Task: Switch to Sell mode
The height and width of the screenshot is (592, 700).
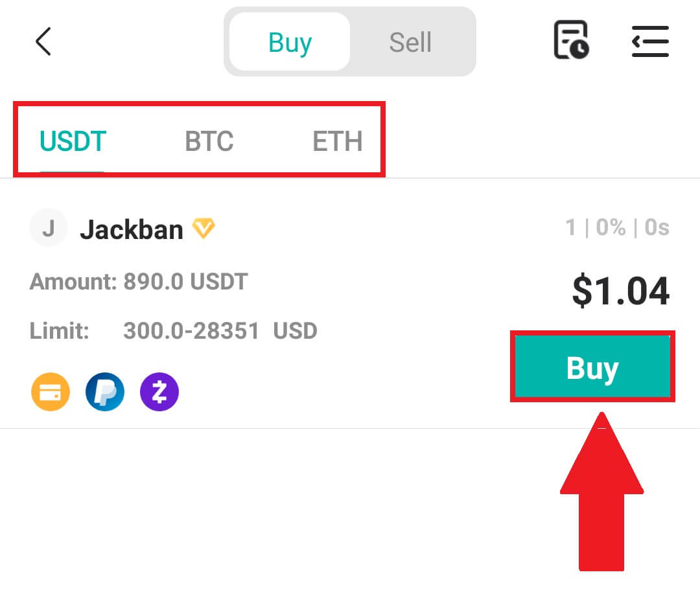Action: click(x=410, y=41)
